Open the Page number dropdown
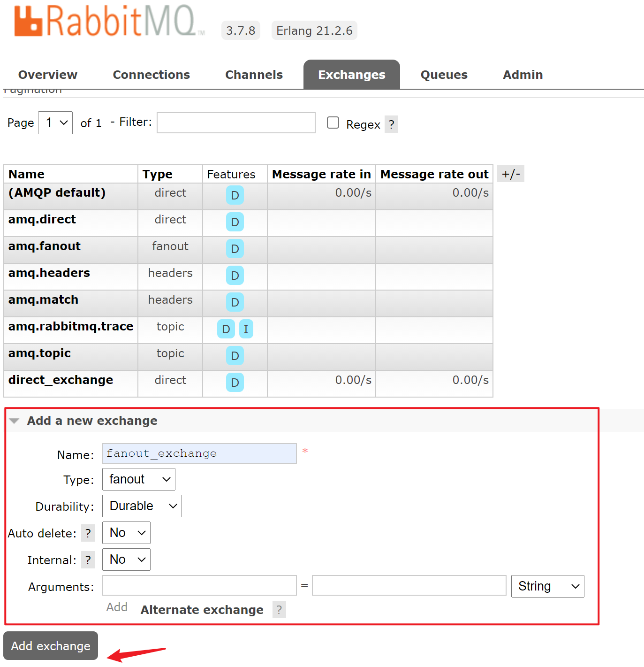This screenshot has width=644, height=667. (x=55, y=123)
